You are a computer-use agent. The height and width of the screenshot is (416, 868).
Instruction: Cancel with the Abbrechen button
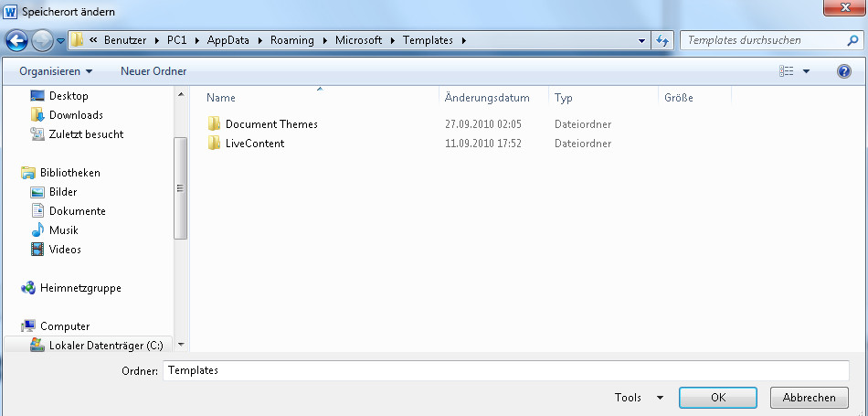[x=810, y=397]
